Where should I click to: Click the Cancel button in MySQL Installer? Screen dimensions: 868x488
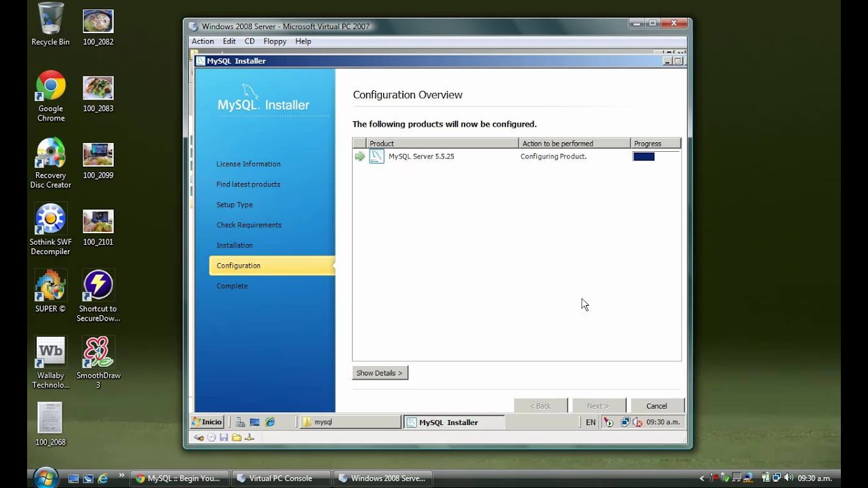click(656, 406)
